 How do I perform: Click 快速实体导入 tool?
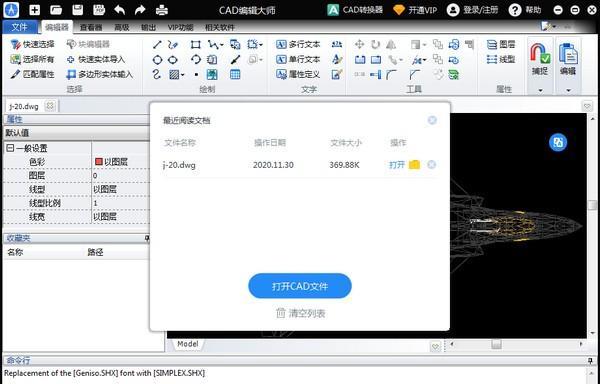tap(96, 60)
